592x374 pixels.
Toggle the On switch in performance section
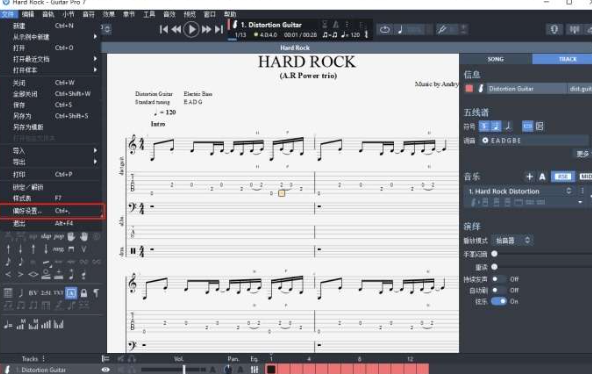tap(499, 301)
